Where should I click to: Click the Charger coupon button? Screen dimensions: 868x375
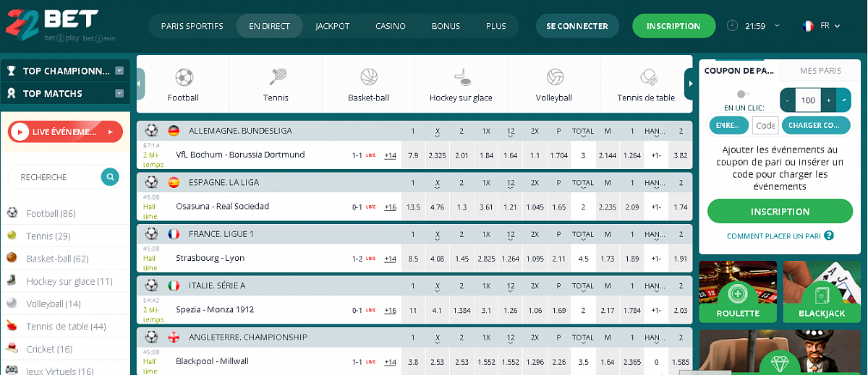click(815, 125)
